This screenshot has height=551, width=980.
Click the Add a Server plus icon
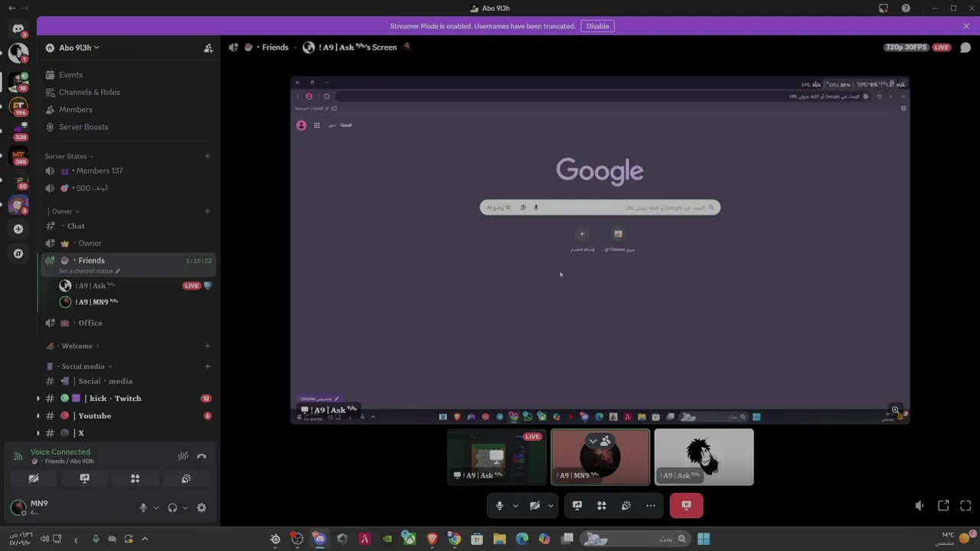[18, 229]
